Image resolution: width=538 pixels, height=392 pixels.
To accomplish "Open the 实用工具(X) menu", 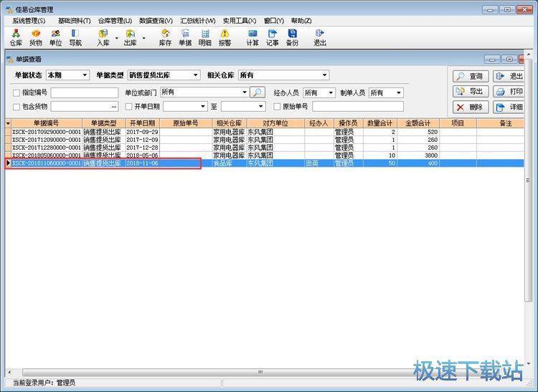I will [x=239, y=21].
